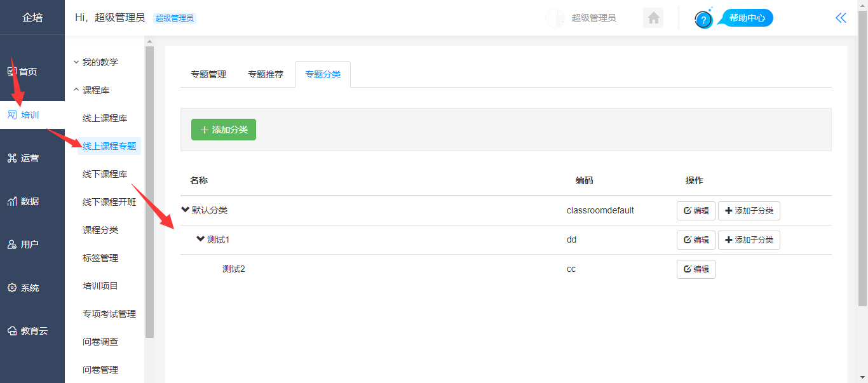Screen dimensions: 868x383
Task: Click the user avatar in the header
Action: click(555, 18)
